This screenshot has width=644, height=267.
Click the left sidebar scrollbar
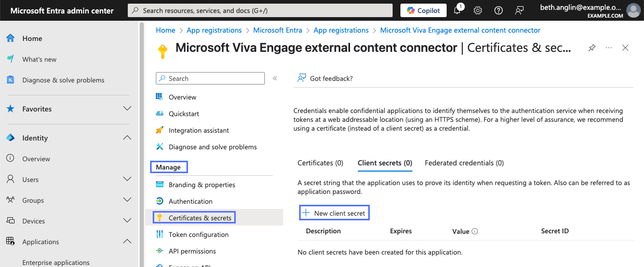(141, 145)
